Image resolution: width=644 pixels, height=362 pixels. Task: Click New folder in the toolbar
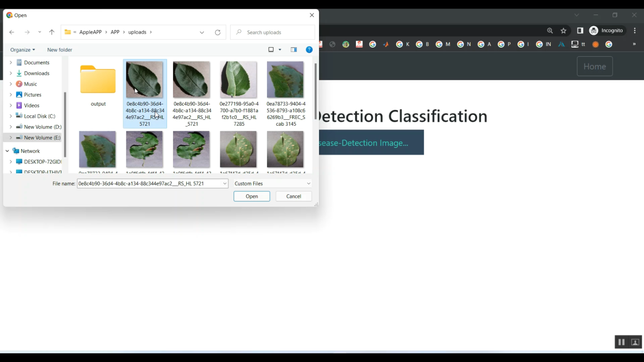pyautogui.click(x=60, y=50)
